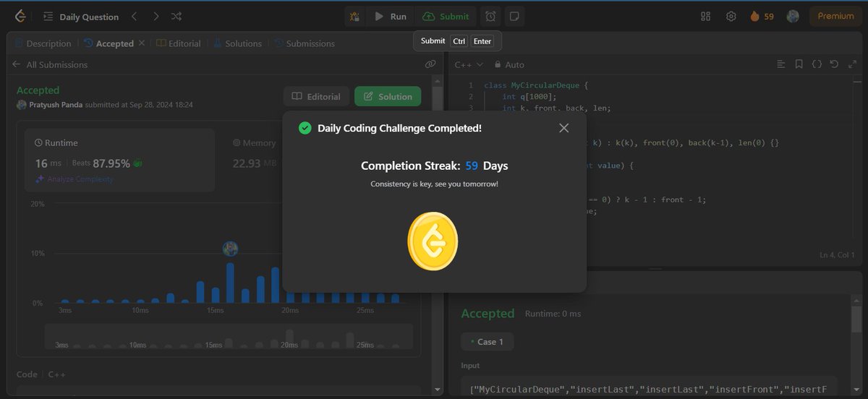Click the runtime distribution range slider
The height and width of the screenshot is (399, 868).
point(229,337)
